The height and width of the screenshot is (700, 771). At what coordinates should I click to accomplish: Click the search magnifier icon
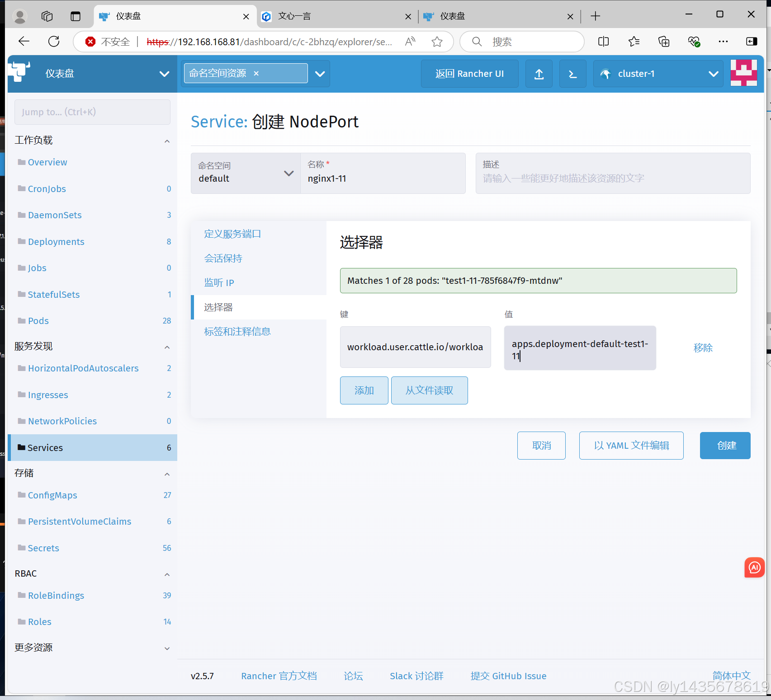tap(477, 42)
